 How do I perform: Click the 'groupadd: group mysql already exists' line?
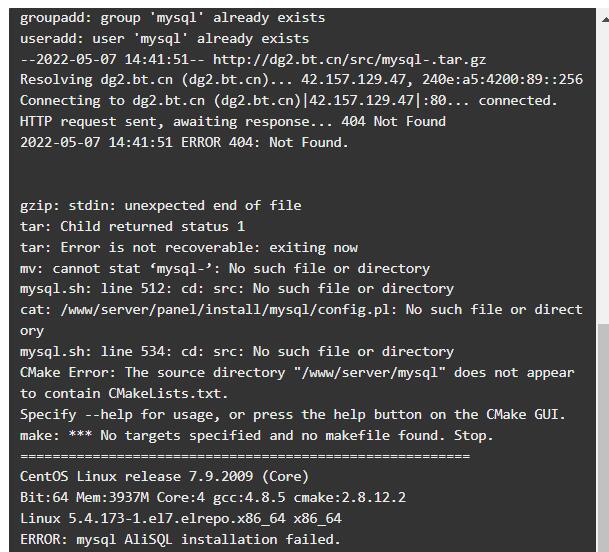coord(172,18)
